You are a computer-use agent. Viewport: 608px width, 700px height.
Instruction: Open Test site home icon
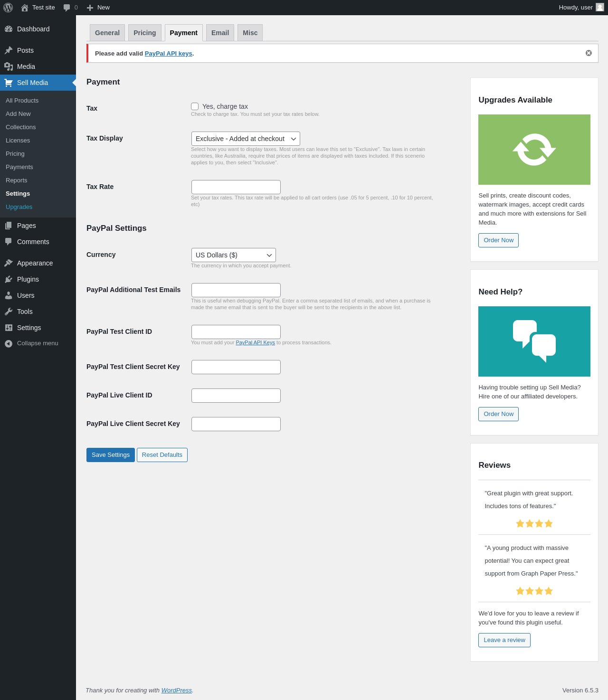tap(25, 8)
